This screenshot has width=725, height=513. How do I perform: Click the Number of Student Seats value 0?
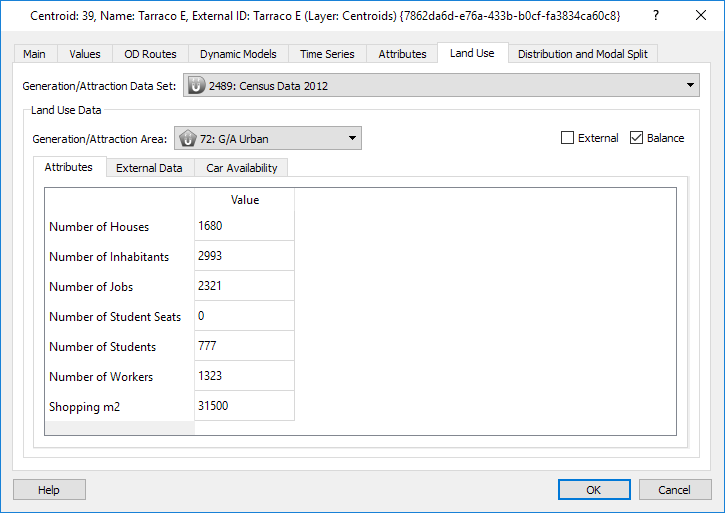tap(244, 316)
